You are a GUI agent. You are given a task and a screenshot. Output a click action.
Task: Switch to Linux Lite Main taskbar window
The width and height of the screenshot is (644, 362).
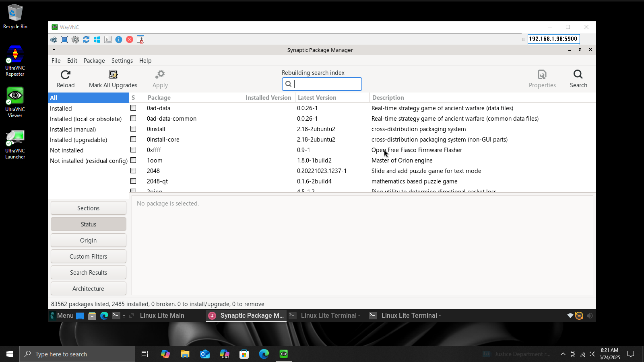[x=162, y=316]
